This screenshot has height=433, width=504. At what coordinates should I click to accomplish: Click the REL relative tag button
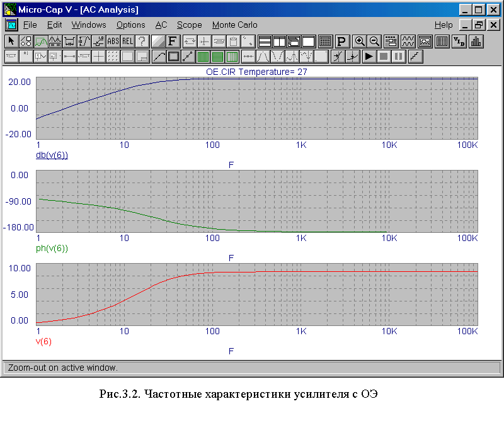(127, 42)
